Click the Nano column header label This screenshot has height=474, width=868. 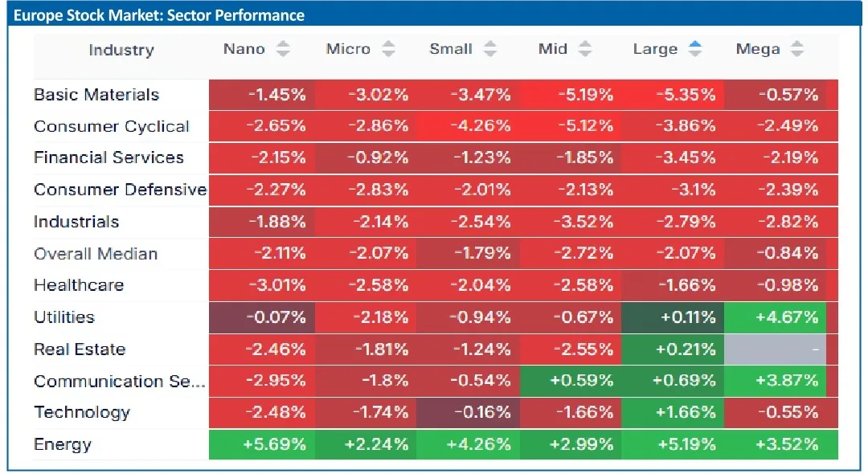[244, 50]
